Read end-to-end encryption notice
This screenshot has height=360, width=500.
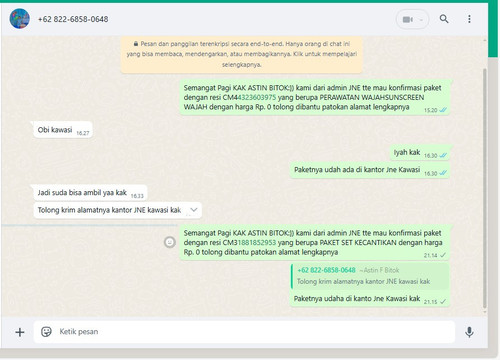(242, 54)
